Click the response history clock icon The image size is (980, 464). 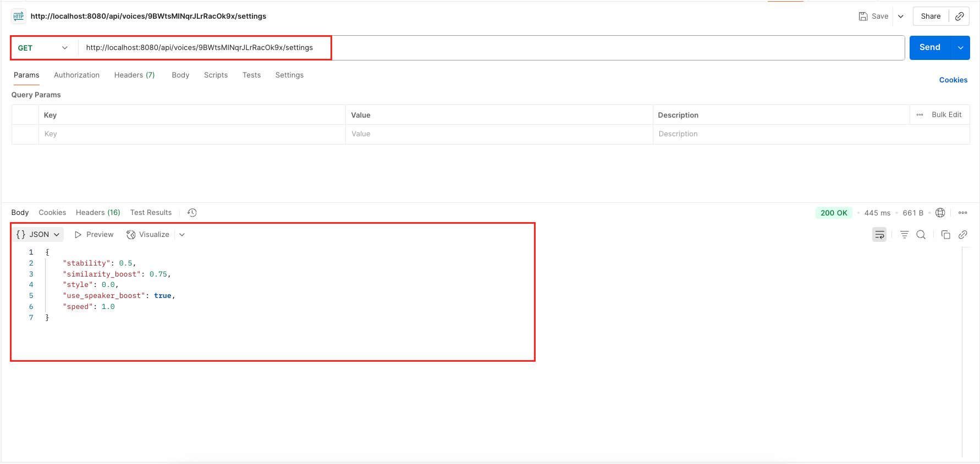point(192,213)
